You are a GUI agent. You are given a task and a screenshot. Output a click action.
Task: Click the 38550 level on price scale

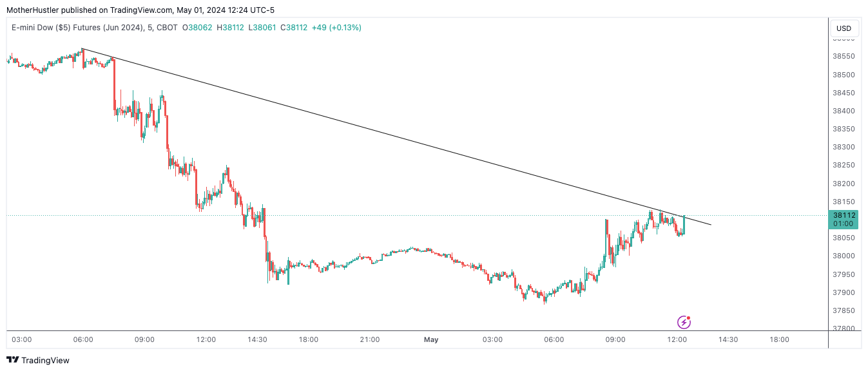[844, 57]
